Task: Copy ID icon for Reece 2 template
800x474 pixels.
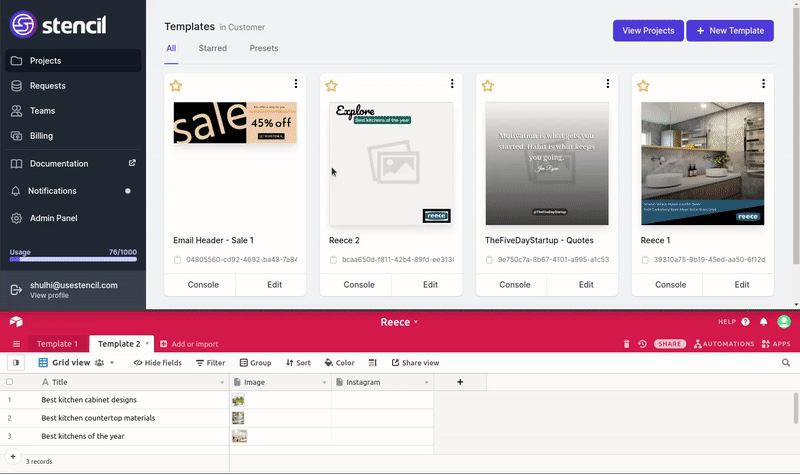Action: 333,260
